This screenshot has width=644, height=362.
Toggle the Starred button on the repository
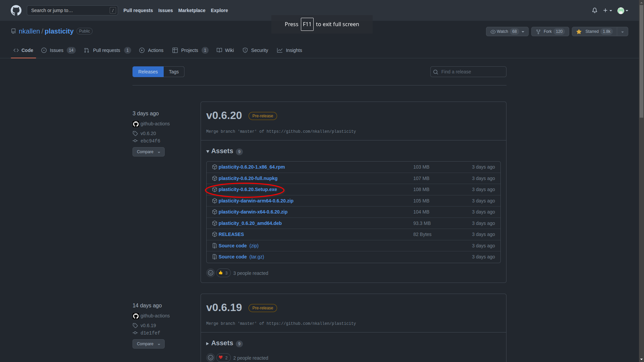(594, 32)
